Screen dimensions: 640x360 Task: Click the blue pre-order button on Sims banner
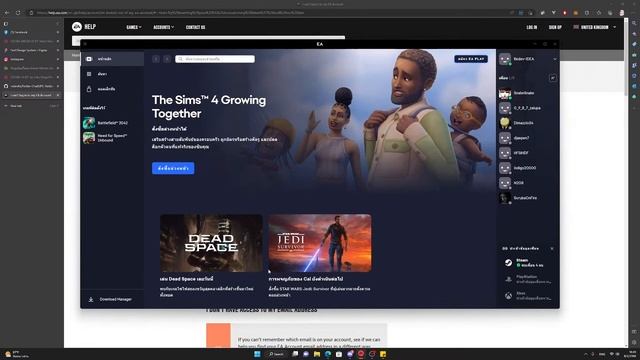[173, 168]
